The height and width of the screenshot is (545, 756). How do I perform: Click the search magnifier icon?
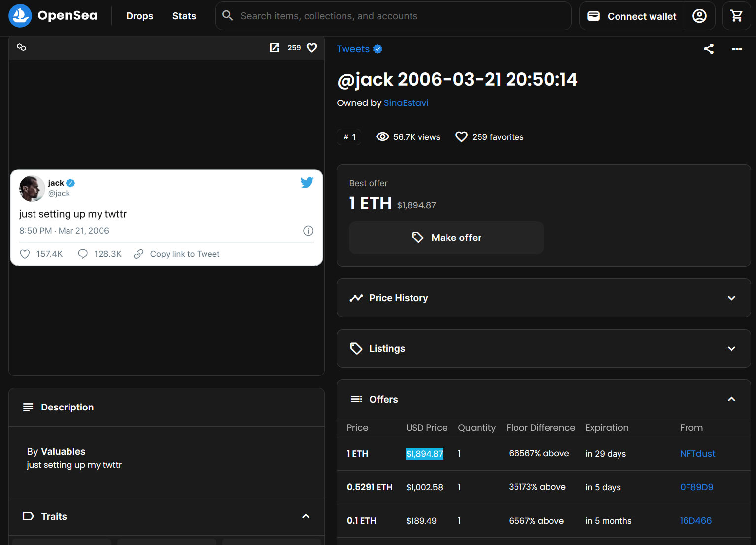(x=227, y=16)
